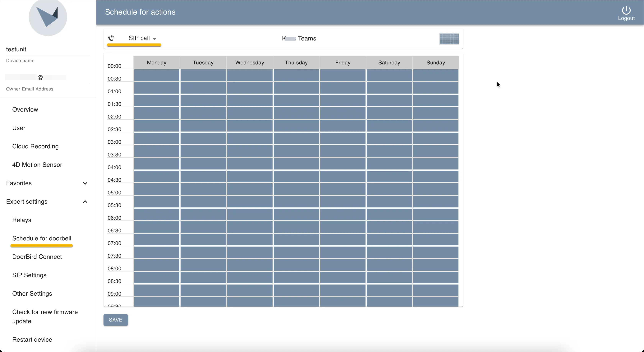Click the Teams SIP contact name
Viewport: 644px width, 352px height.
pos(299,39)
